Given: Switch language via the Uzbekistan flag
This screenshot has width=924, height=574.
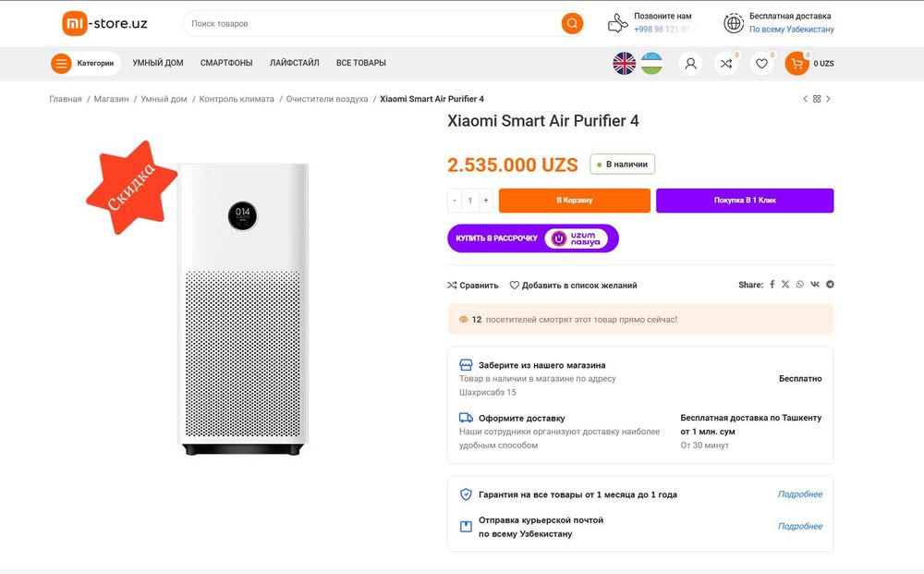Looking at the screenshot, I should point(651,64).
